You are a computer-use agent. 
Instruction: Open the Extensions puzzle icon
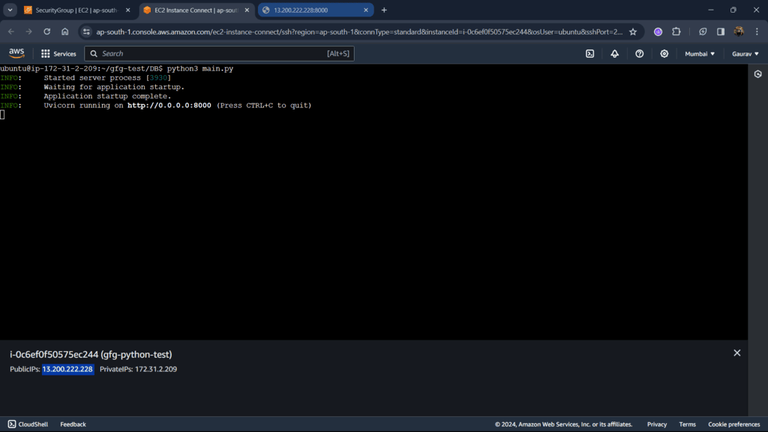[676, 32]
